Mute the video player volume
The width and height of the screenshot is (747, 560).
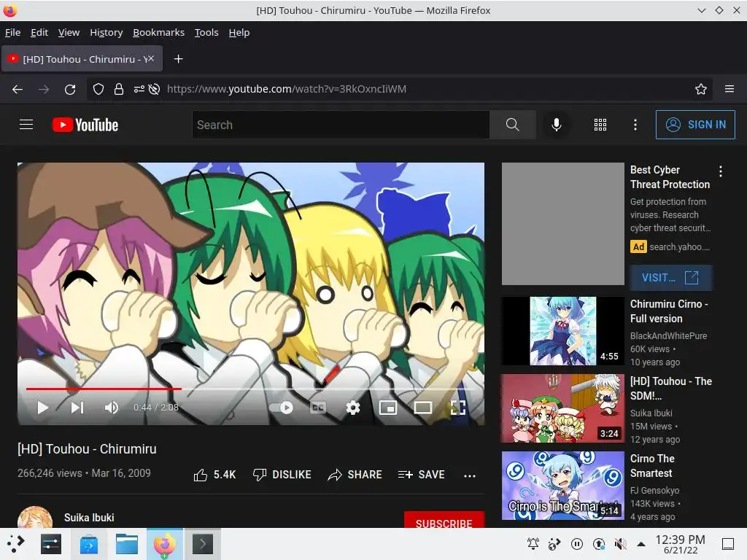(x=111, y=408)
